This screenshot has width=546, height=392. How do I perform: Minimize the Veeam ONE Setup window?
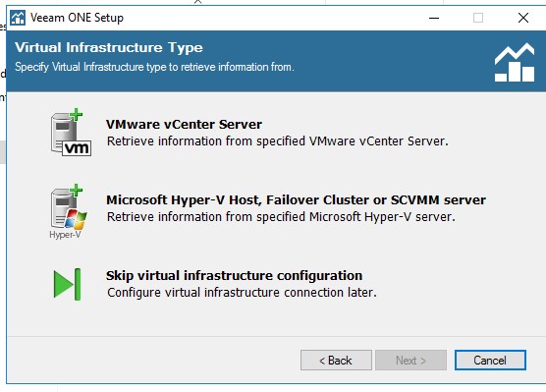[434, 18]
